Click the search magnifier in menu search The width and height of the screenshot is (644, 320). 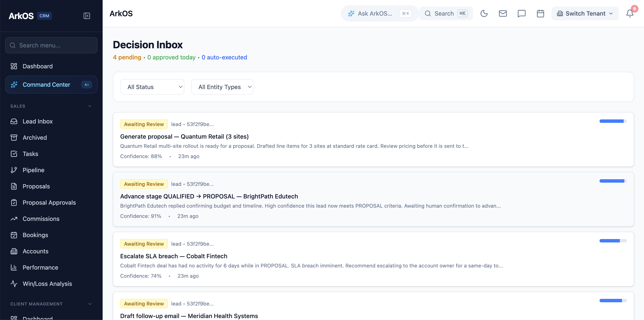(12, 45)
